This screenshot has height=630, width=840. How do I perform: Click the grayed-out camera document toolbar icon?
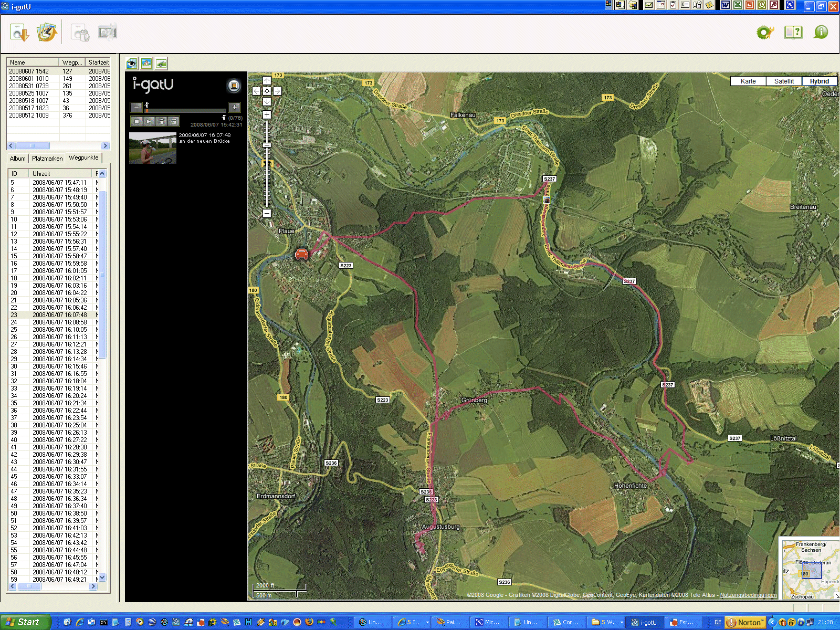tap(80, 33)
